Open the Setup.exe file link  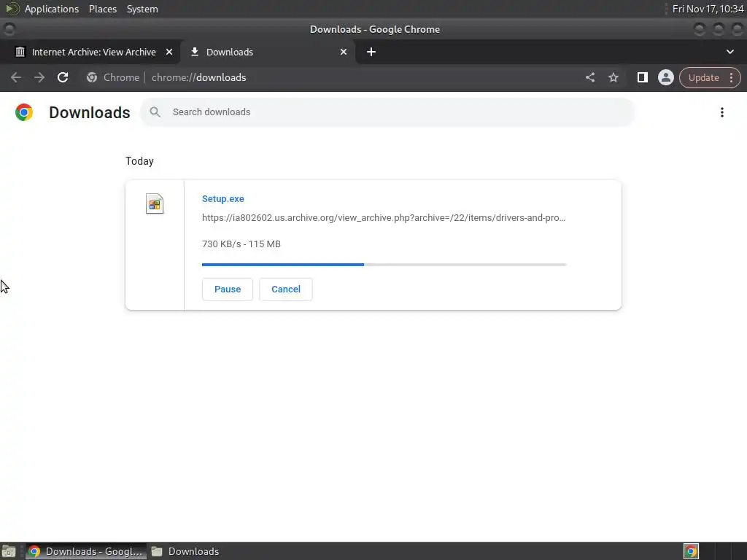(223, 198)
